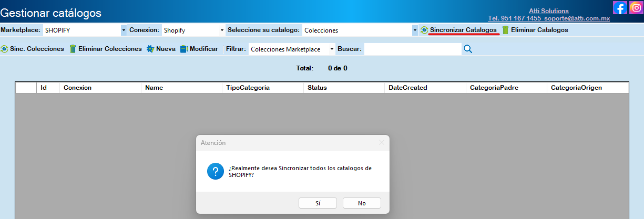The image size is (644, 219).
Task: Open the Atti Solutions link
Action: click(548, 11)
